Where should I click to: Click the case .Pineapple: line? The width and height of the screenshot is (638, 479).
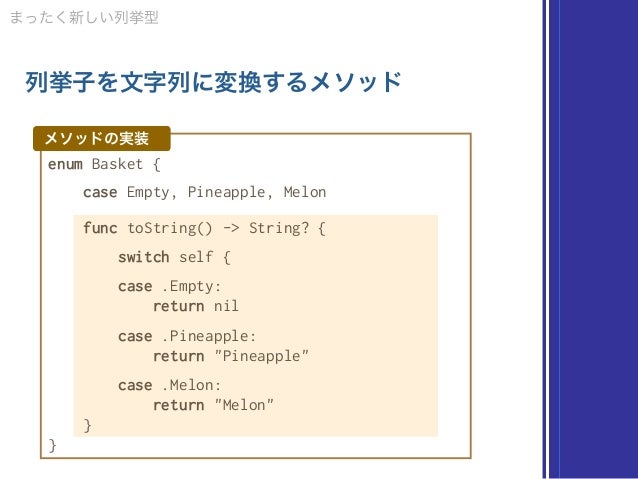point(187,337)
